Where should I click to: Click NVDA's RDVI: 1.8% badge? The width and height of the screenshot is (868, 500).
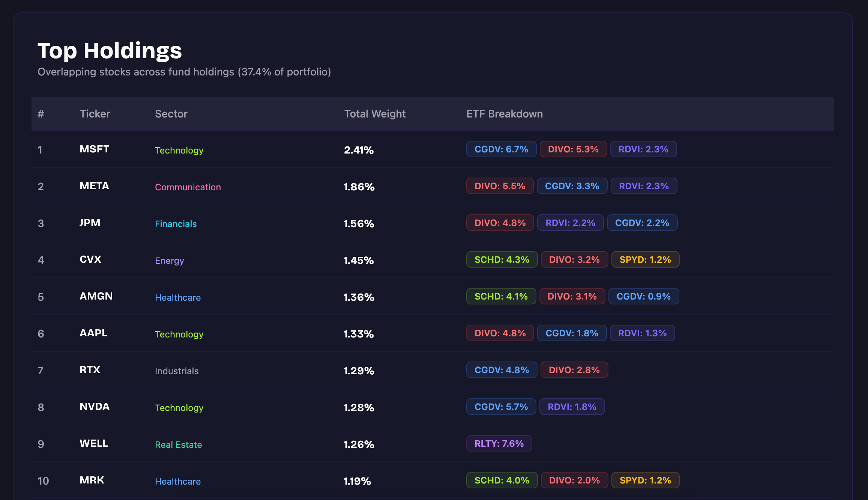(572, 407)
